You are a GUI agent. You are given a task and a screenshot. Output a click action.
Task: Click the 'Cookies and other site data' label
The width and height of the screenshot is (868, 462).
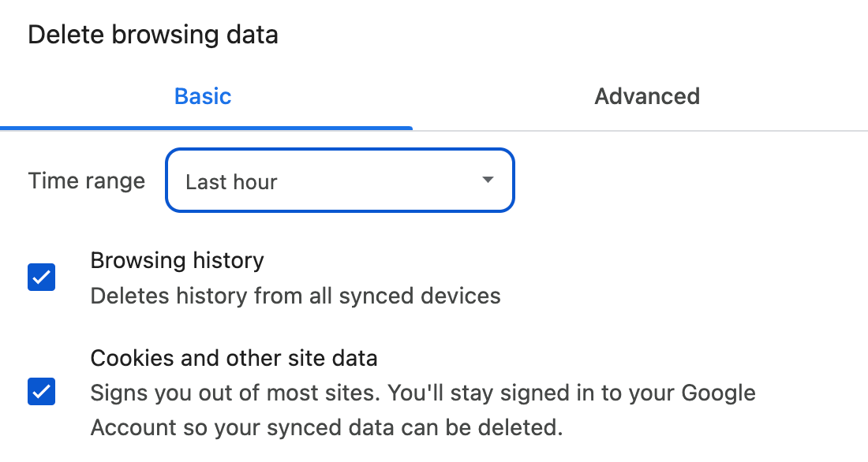point(234,358)
